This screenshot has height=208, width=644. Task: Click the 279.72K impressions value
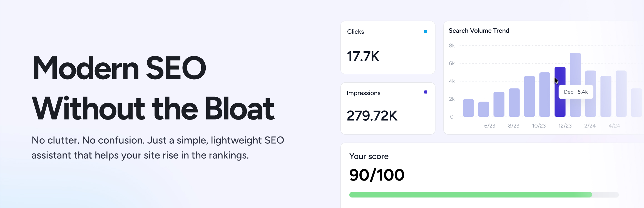pos(372,116)
